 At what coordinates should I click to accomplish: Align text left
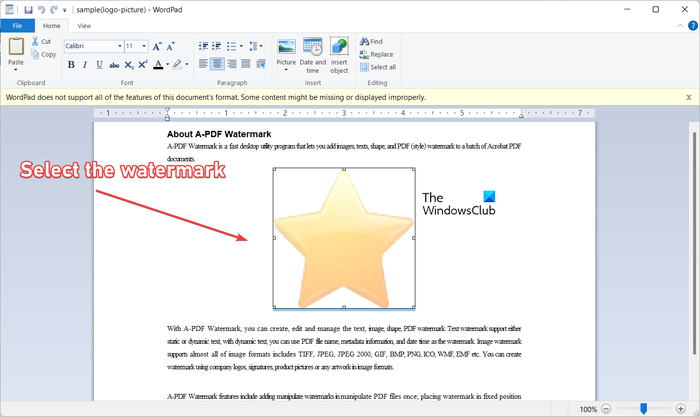pyautogui.click(x=203, y=64)
